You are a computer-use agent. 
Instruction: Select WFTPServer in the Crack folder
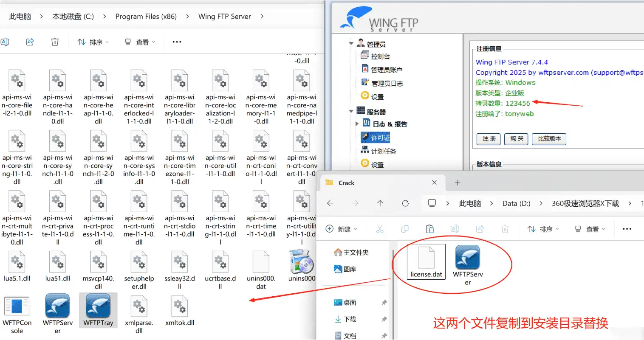[468, 265]
